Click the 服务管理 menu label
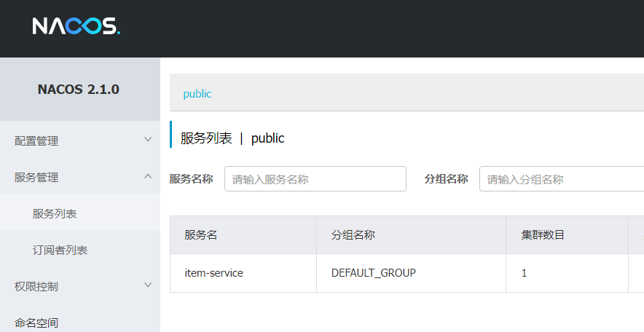The image size is (644, 332). click(36, 177)
